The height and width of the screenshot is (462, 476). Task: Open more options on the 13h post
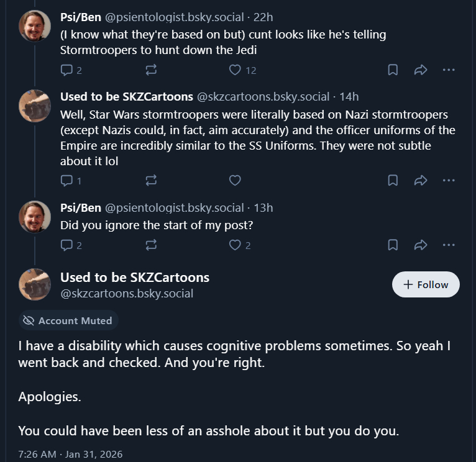449,245
